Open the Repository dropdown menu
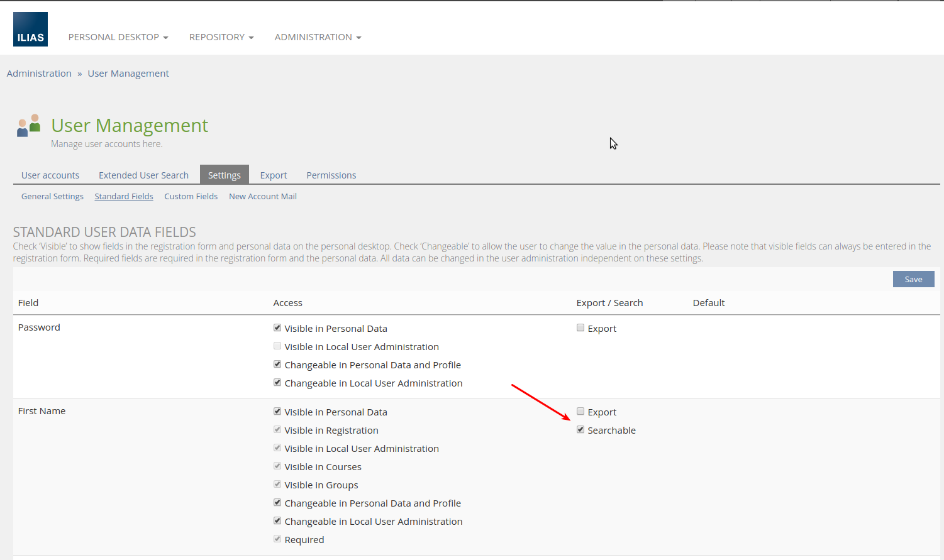Image resolution: width=944 pixels, height=560 pixels. (x=221, y=37)
